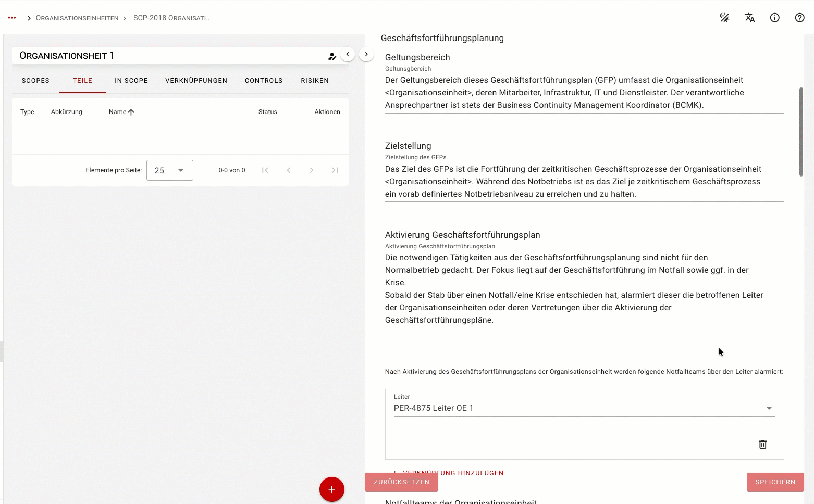This screenshot has width=814, height=504.
Task: Click the Geschäftsfortführungsplanung heading
Action: [442, 38]
